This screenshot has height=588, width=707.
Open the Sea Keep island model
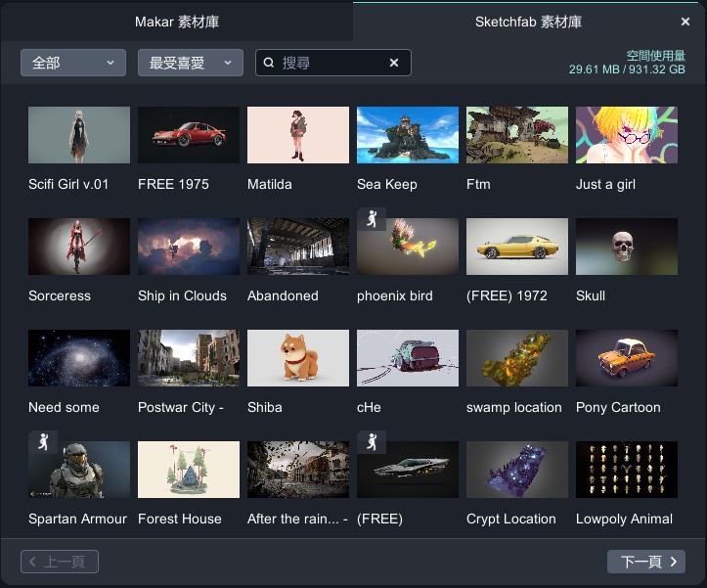coord(408,135)
